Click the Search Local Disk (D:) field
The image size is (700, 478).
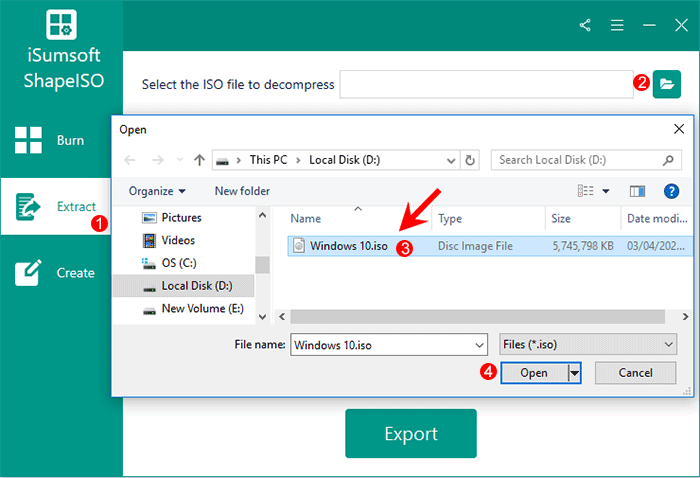[586, 160]
